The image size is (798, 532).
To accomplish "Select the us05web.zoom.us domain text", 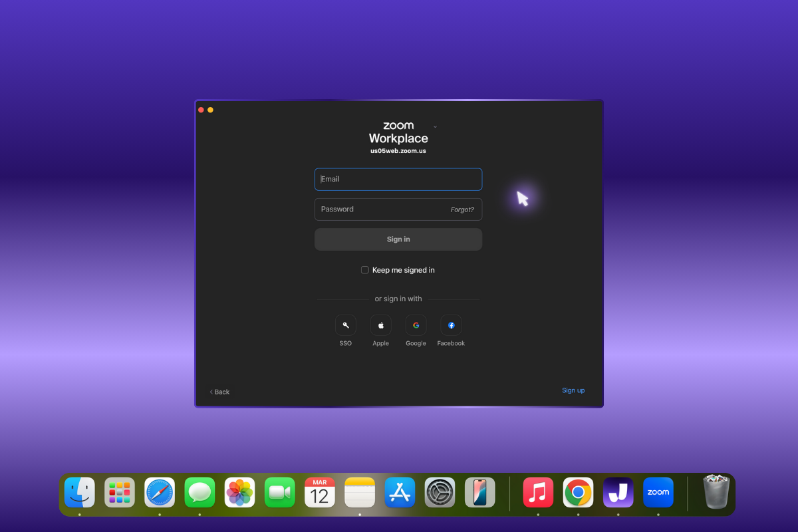I will point(398,151).
